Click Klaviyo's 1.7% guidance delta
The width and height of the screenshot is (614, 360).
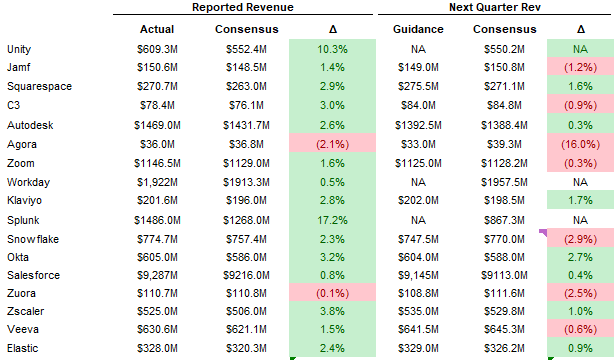coord(580,200)
